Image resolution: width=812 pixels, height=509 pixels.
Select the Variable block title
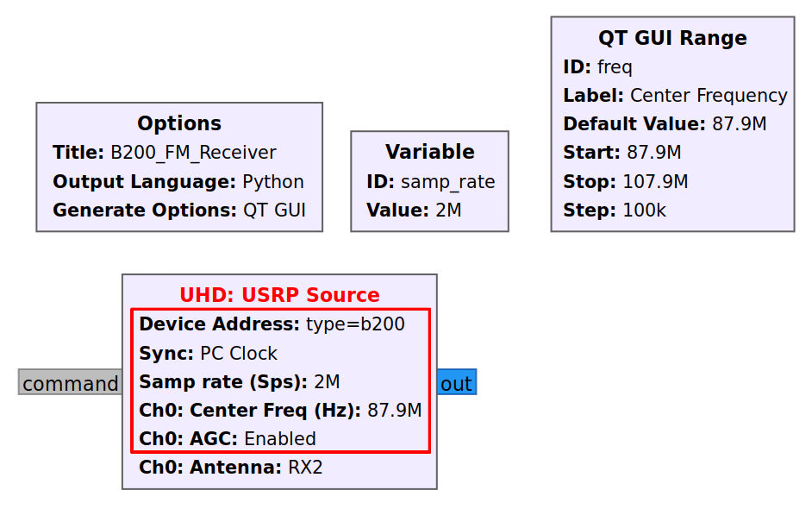(429, 152)
